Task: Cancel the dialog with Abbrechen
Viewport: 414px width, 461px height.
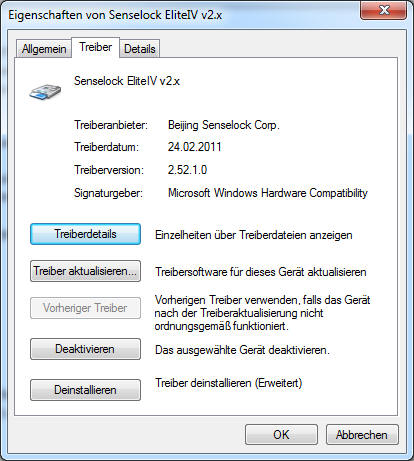Action: [362, 435]
